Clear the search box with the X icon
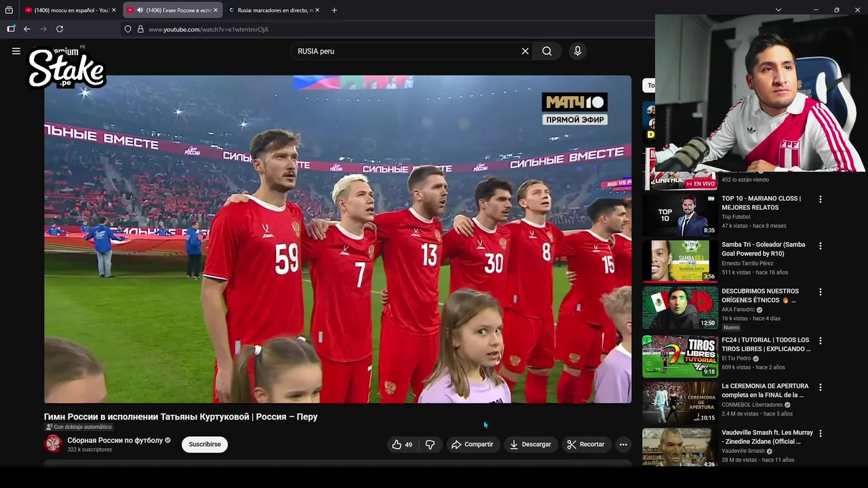 pyautogui.click(x=525, y=51)
